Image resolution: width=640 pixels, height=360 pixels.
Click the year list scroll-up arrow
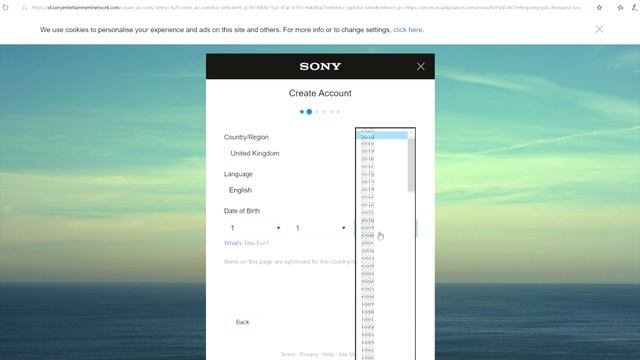click(411, 133)
